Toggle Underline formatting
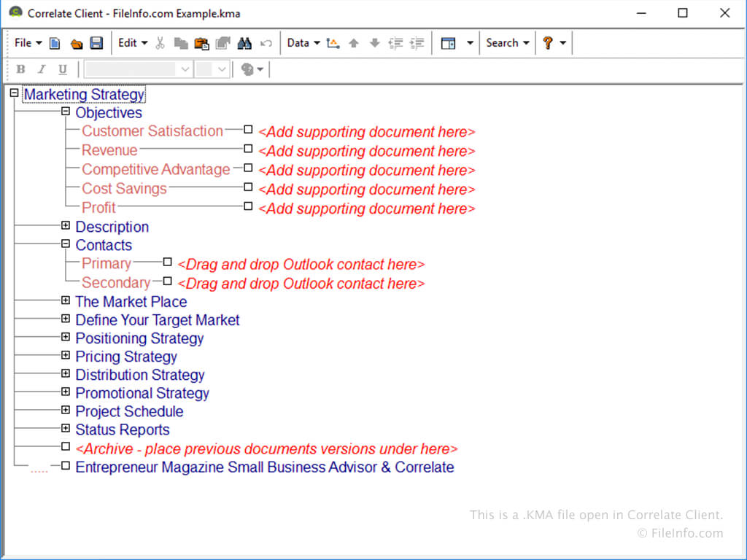The width and height of the screenshot is (747, 560). pyautogui.click(x=63, y=69)
